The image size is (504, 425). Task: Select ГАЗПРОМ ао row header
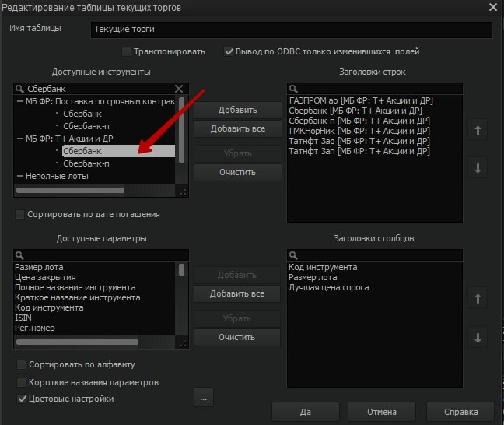[361, 100]
